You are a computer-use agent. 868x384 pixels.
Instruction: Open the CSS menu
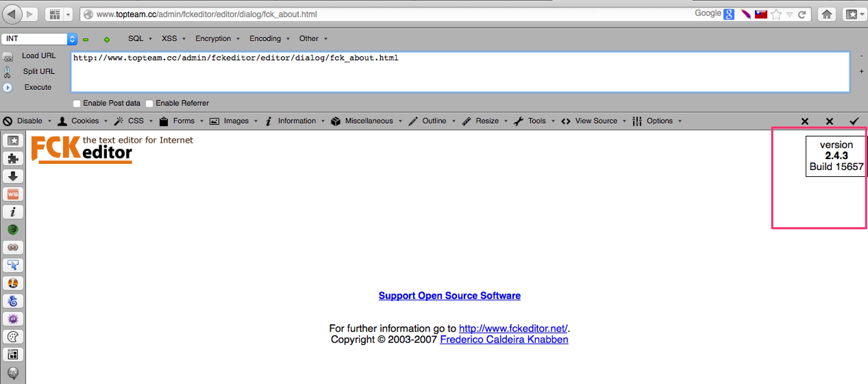[134, 121]
